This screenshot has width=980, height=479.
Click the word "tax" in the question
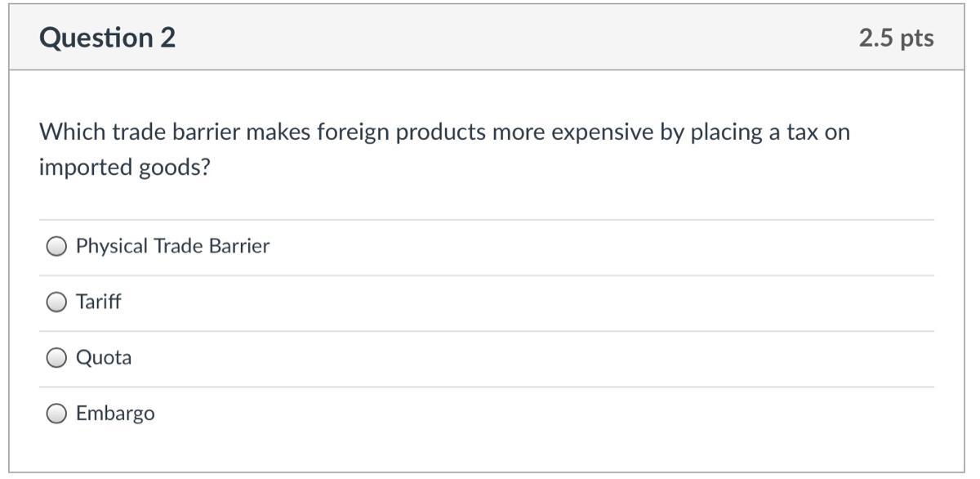(x=802, y=132)
